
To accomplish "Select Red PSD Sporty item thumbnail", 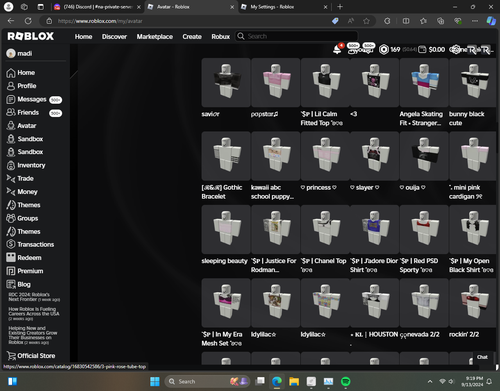I will tap(424, 229).
